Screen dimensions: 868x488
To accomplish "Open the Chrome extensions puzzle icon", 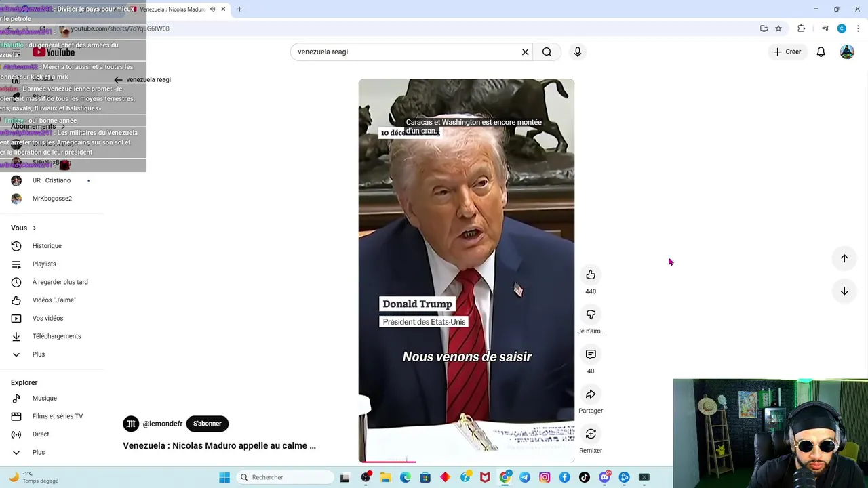I will pyautogui.click(x=802, y=28).
